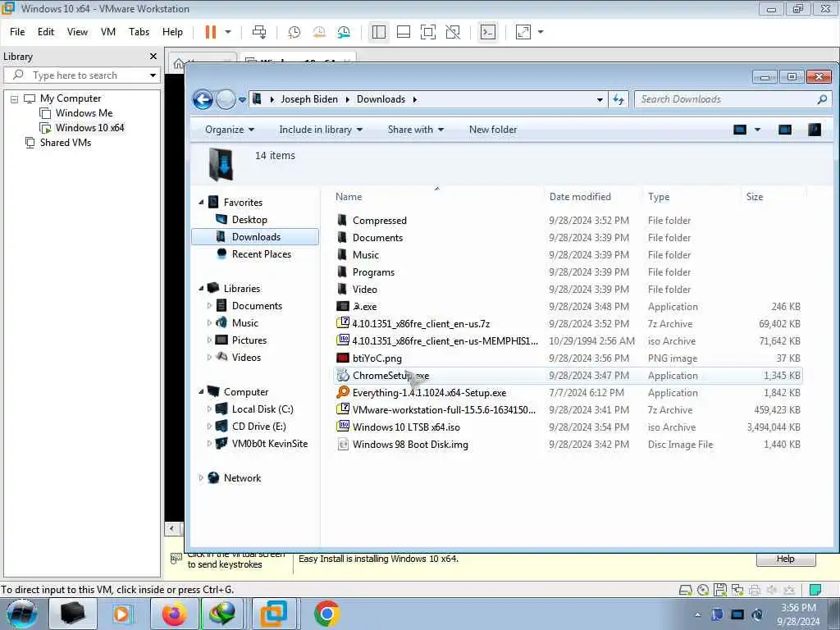
Task: Open the view options dropdown arrow
Action: pyautogui.click(x=757, y=130)
